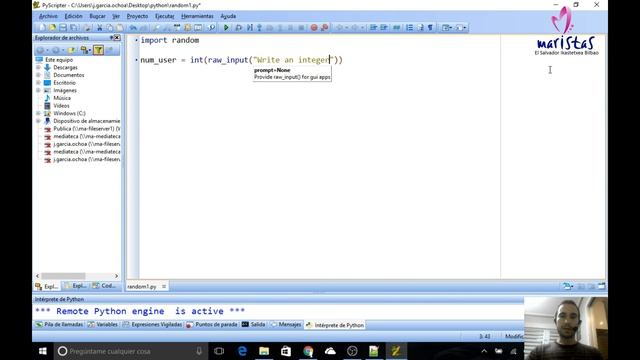Image resolution: width=640 pixels, height=360 pixels.
Task: Close the random1.py tab
Action: point(164,287)
